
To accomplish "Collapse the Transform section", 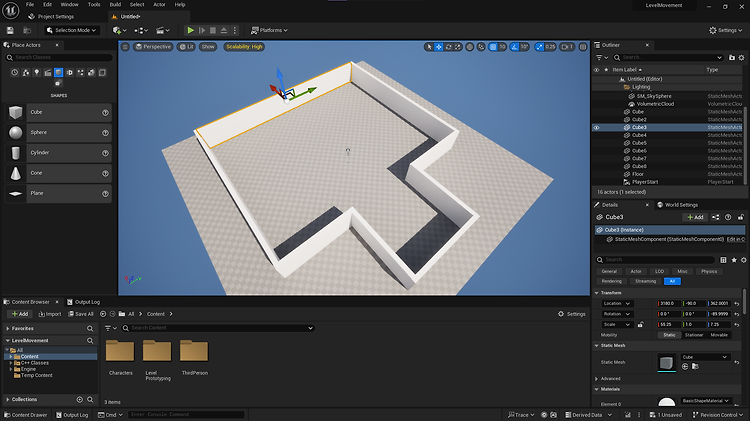I will click(596, 293).
